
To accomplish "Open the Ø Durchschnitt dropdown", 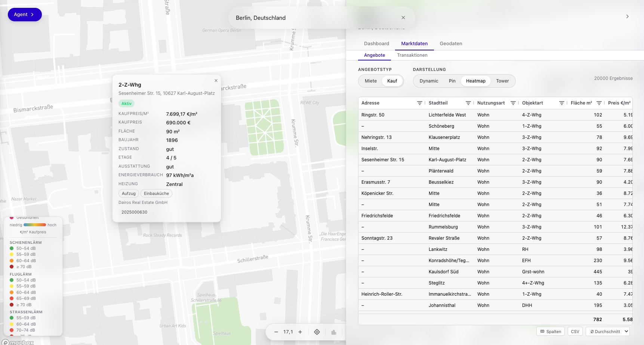I will pos(608,332).
